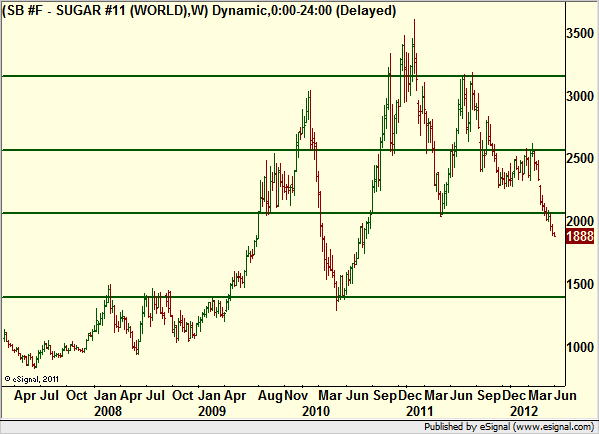Select the 2009 year marker on timeline

click(x=212, y=411)
